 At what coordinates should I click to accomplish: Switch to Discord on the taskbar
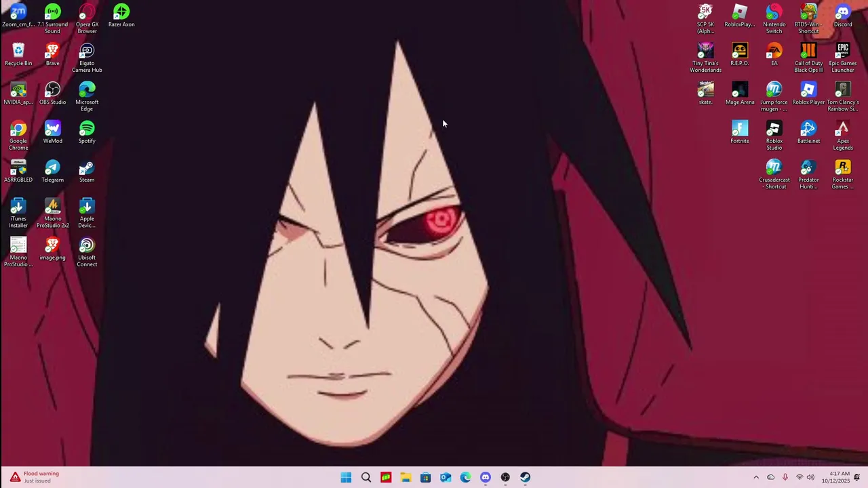point(486,477)
